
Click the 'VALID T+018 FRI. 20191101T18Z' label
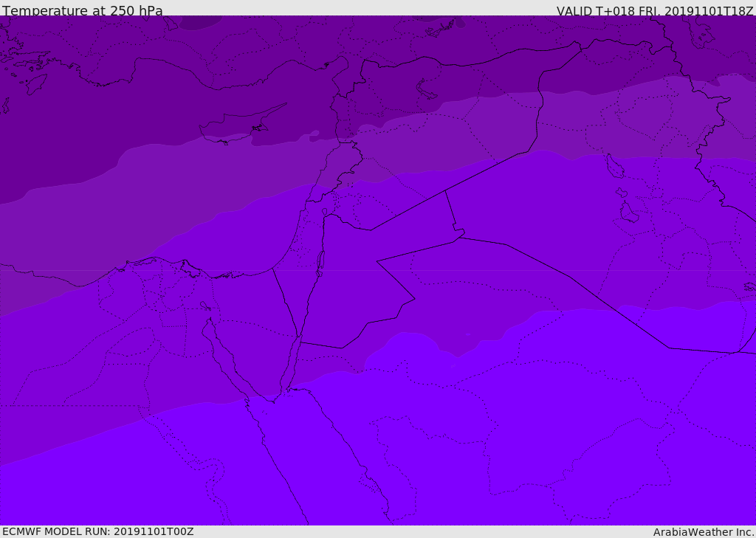click(x=655, y=10)
